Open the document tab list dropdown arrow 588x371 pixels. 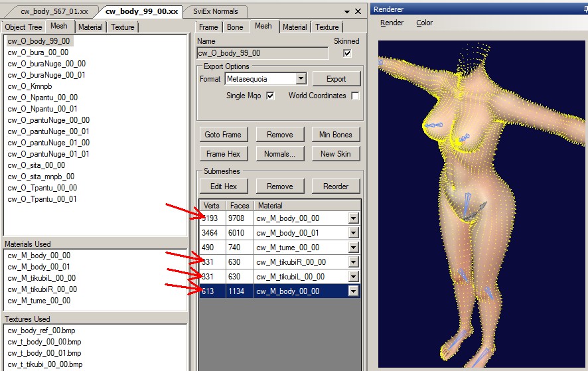point(347,11)
